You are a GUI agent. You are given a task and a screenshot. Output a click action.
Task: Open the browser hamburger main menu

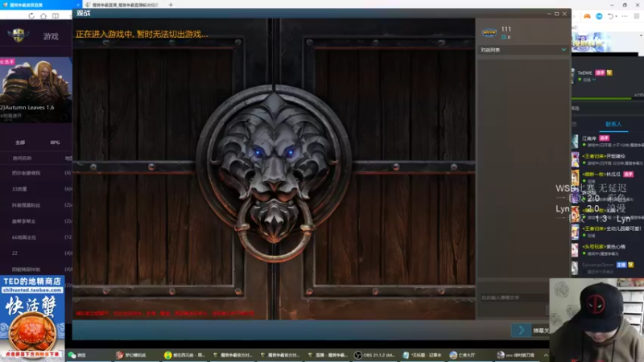[x=636, y=16]
